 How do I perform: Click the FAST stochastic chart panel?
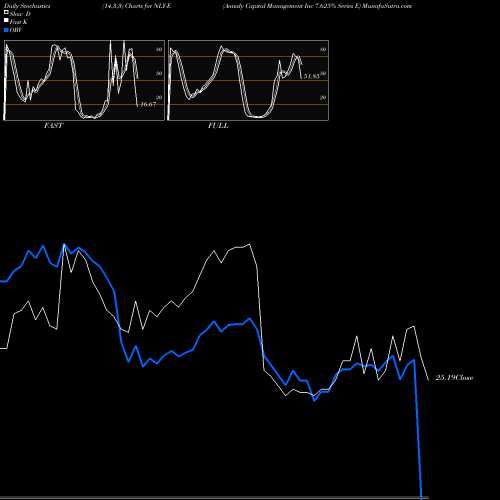[84, 80]
